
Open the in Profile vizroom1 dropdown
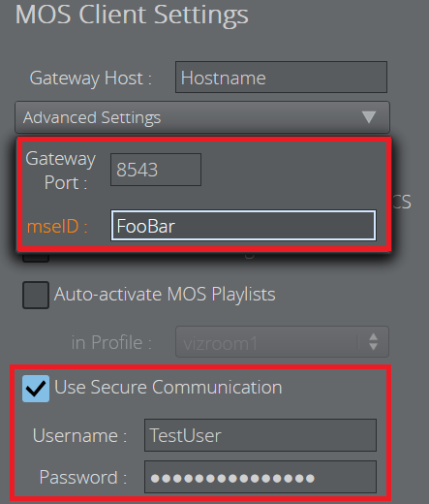point(282,342)
